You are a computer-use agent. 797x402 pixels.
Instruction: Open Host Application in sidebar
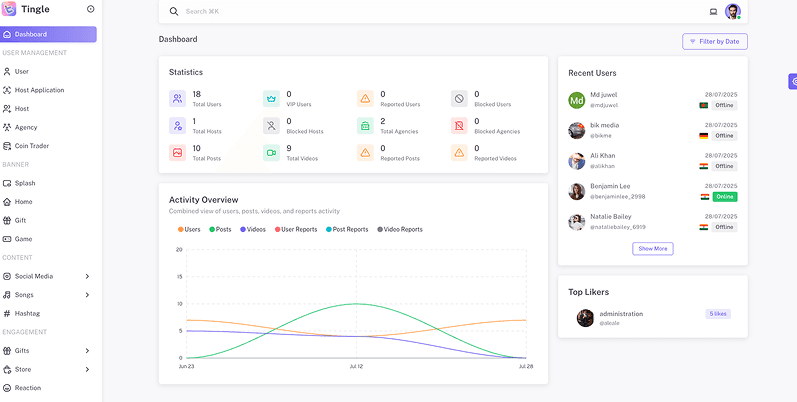48,90
